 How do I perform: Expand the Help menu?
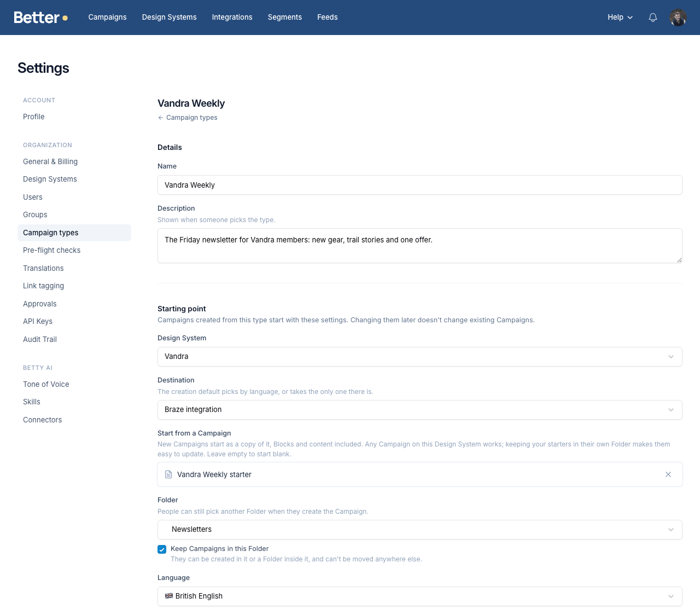620,18
